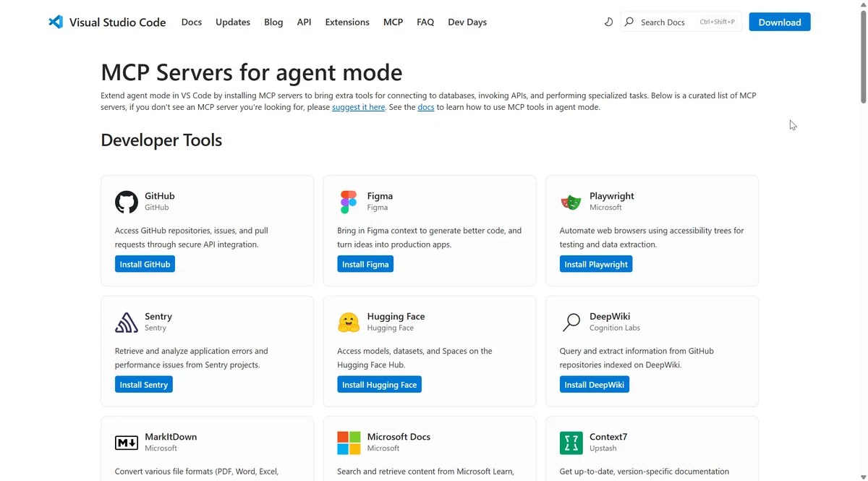Click the Figma logo icon
The image size is (868, 481).
tap(349, 202)
